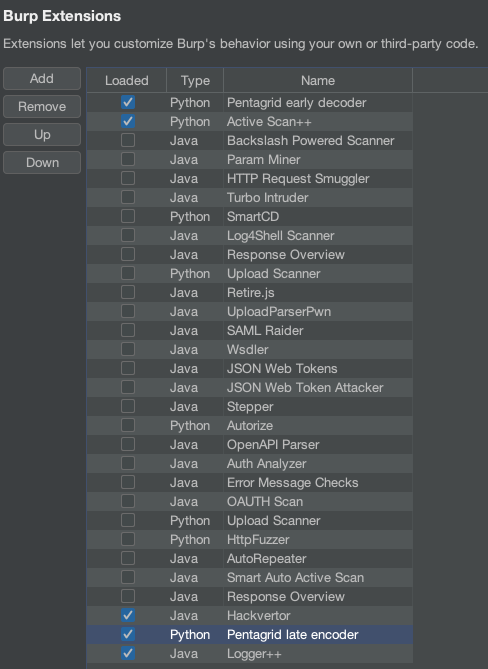Screen dimensions: 488x669
Task: Enable Retire.js checkbox
Action: click(x=128, y=292)
